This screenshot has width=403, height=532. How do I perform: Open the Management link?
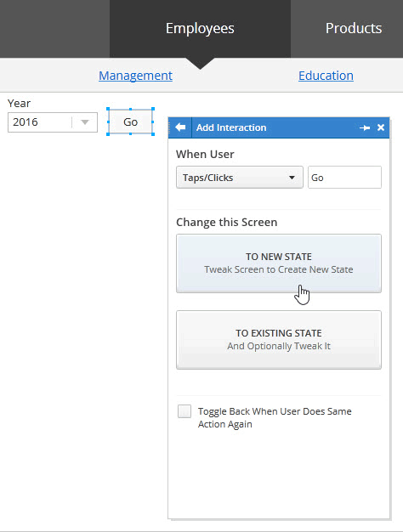[135, 76]
